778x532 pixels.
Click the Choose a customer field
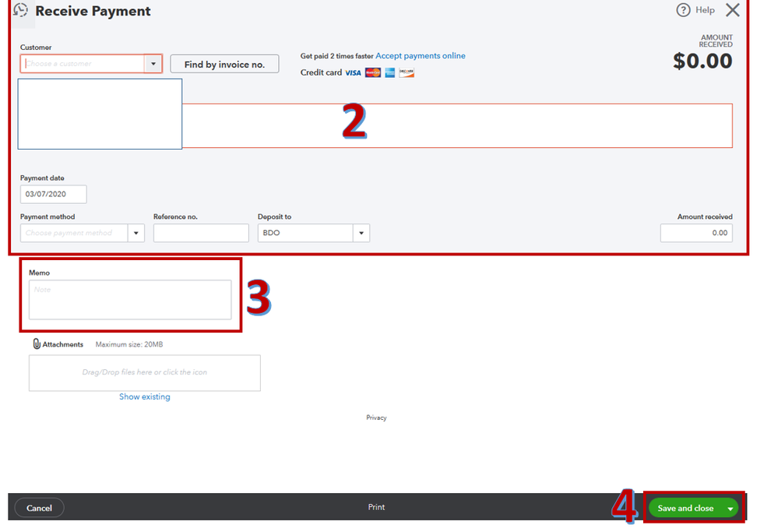83,64
